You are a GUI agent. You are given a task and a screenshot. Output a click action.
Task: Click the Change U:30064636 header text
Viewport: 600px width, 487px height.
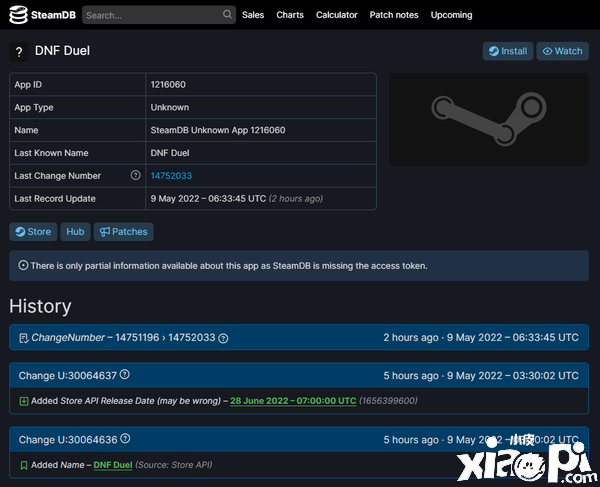click(x=68, y=440)
